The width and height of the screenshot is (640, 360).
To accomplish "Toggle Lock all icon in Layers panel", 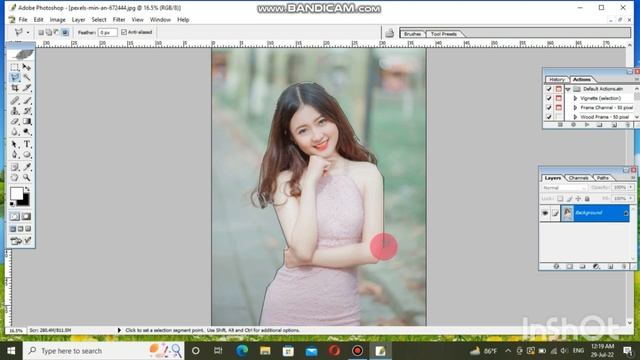I will coord(587,199).
